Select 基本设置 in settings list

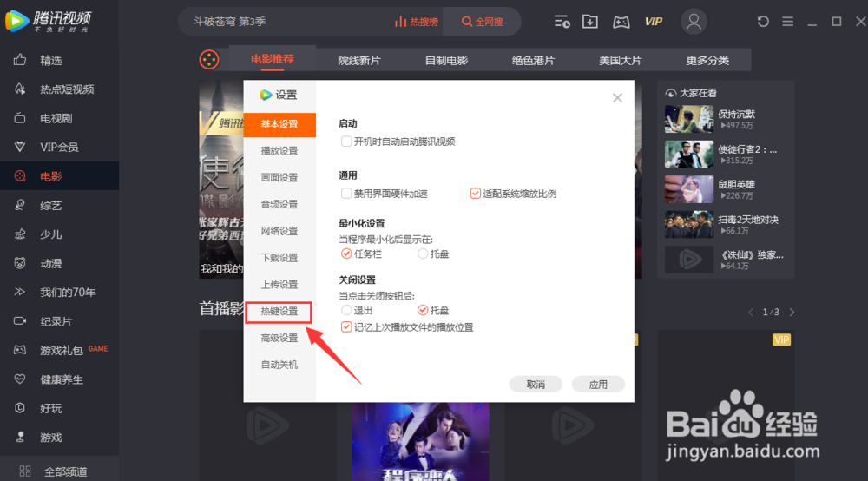pos(279,124)
